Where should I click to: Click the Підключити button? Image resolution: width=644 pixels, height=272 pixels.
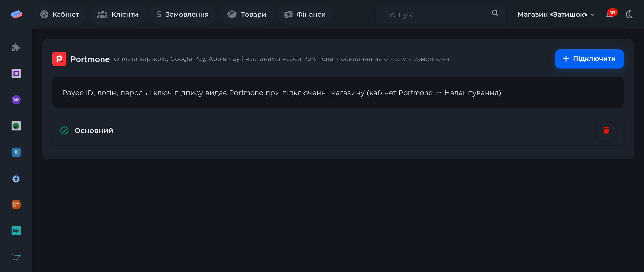point(589,59)
